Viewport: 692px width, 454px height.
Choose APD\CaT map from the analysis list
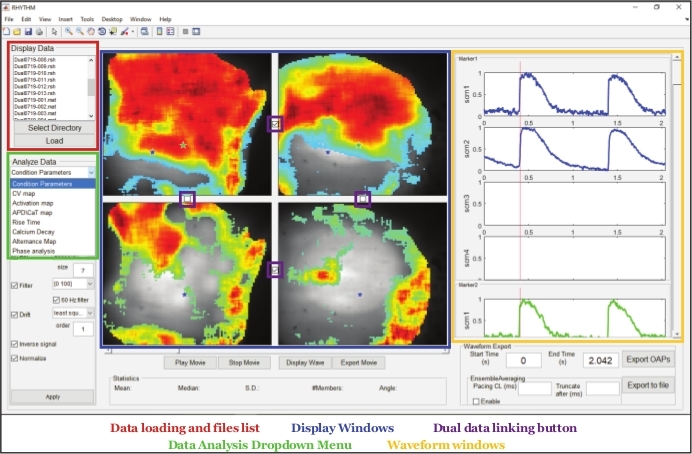click(53, 213)
